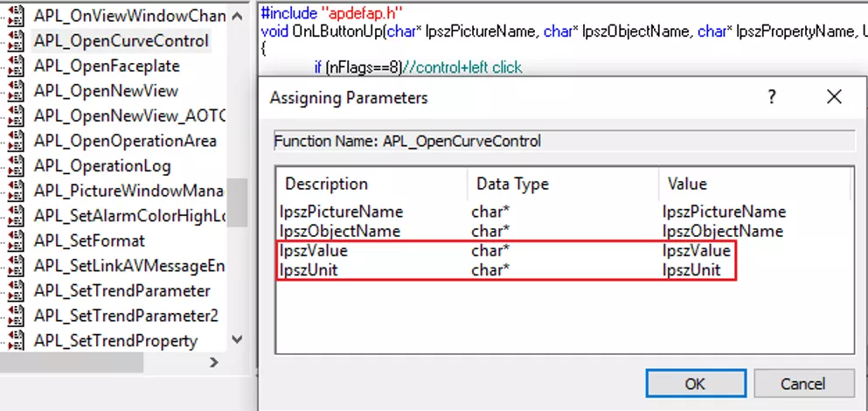Cancel the Assigning Parameters dialog
Image resolution: width=868 pixels, height=411 pixels.
click(x=803, y=383)
